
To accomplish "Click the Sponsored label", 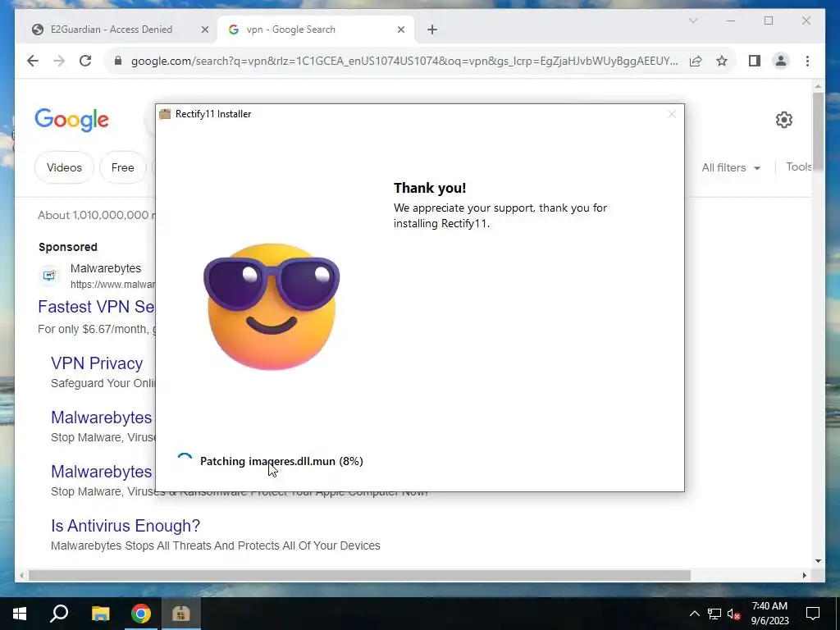I will 68,247.
